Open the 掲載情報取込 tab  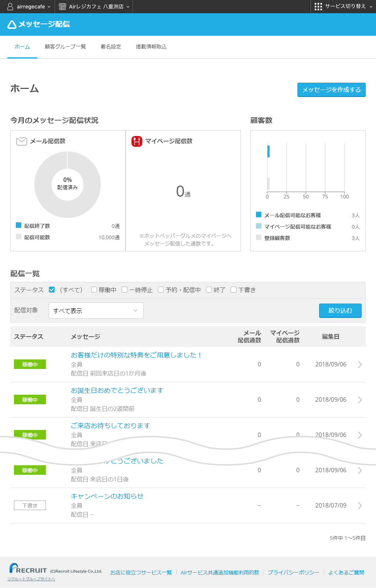151,47
